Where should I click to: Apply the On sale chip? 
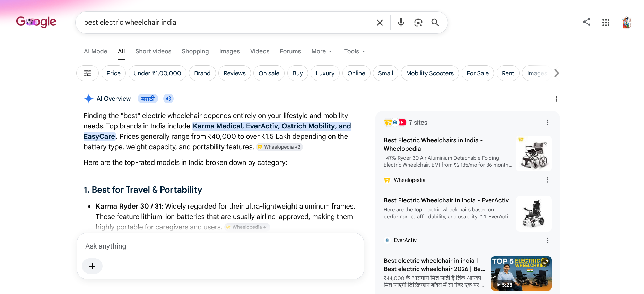point(269,73)
